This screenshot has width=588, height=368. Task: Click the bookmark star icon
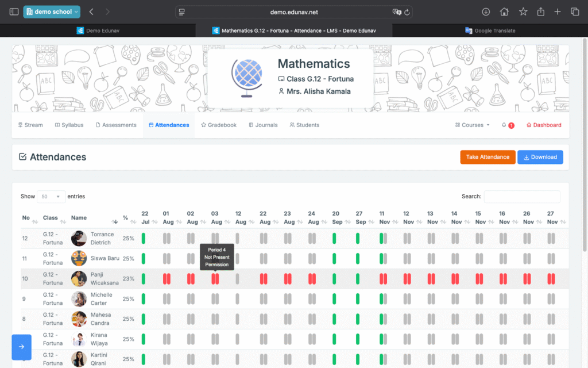[x=523, y=11]
